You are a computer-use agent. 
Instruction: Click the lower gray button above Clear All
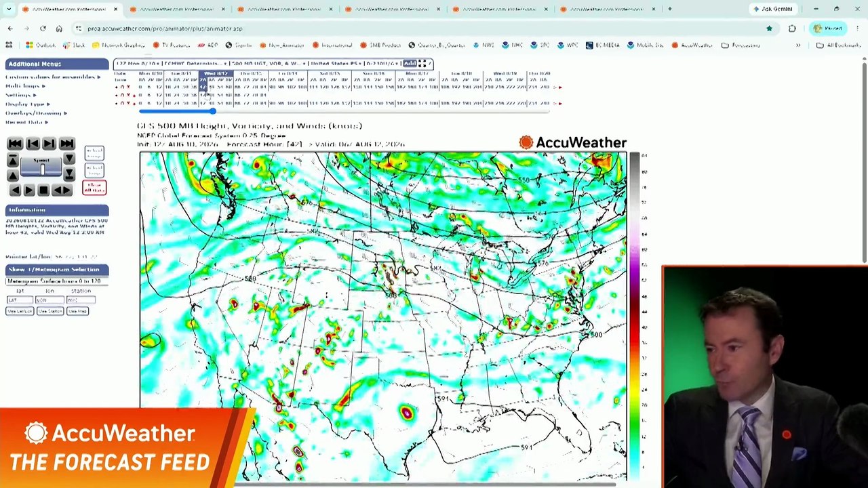[x=94, y=170]
